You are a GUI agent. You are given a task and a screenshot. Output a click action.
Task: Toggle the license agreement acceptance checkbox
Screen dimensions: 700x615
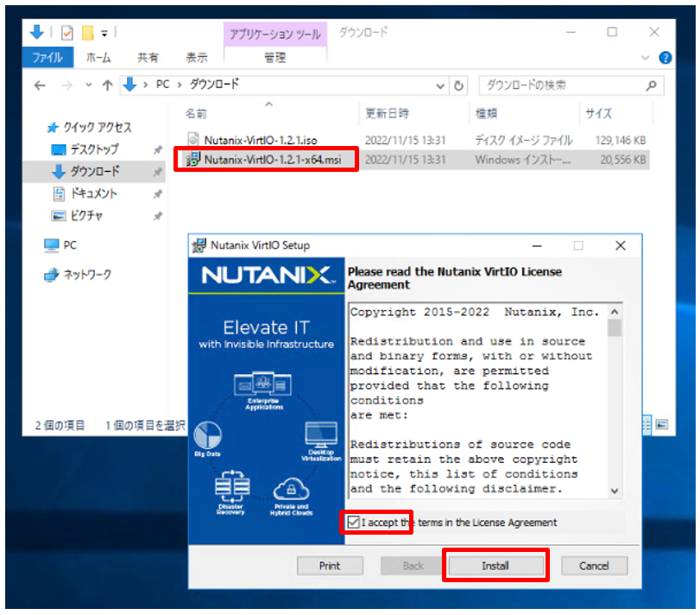353,522
